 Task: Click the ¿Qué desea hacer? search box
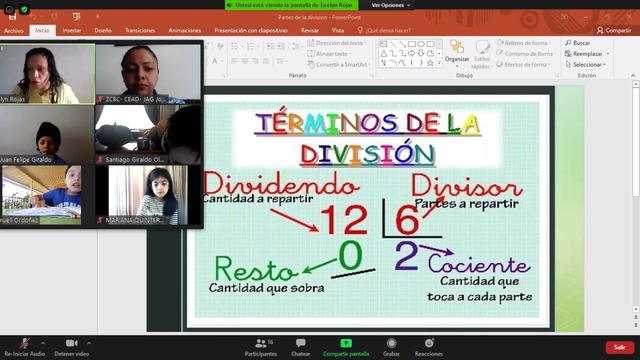coord(384,31)
